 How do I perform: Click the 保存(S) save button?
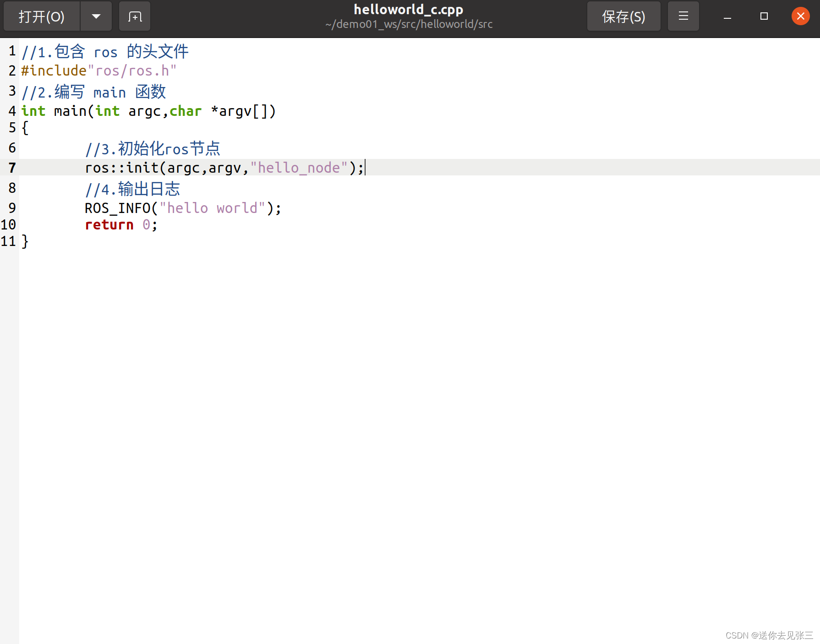pyautogui.click(x=623, y=16)
